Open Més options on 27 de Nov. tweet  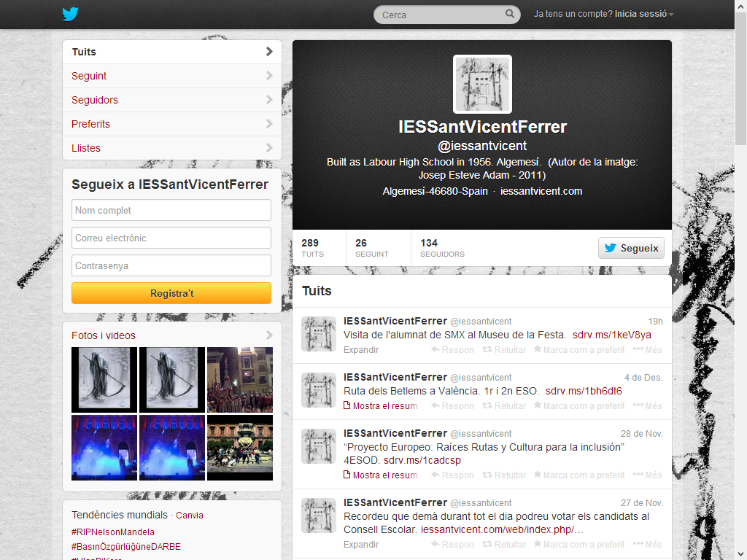coord(648,545)
